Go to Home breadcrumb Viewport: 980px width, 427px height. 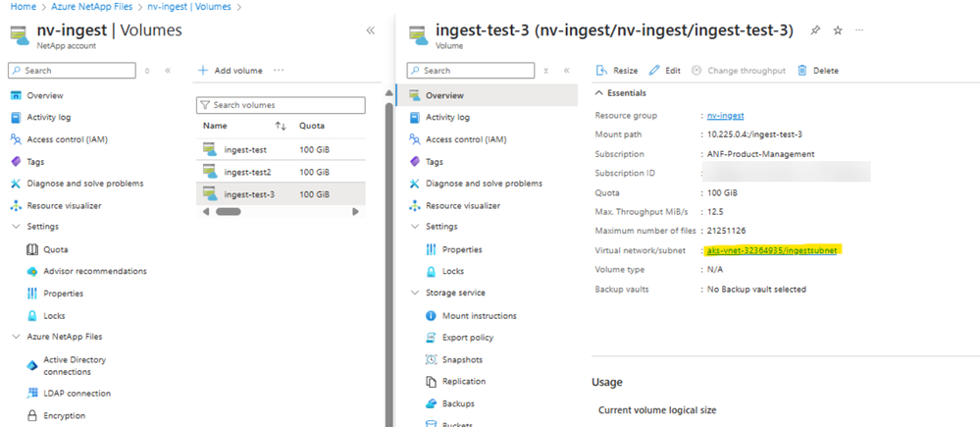(x=23, y=7)
